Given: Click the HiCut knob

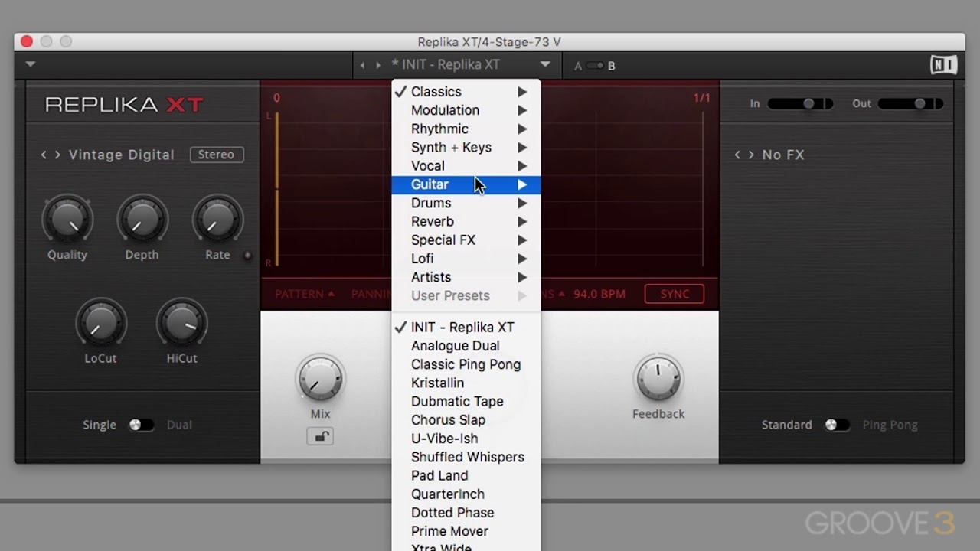Looking at the screenshot, I should 182,322.
